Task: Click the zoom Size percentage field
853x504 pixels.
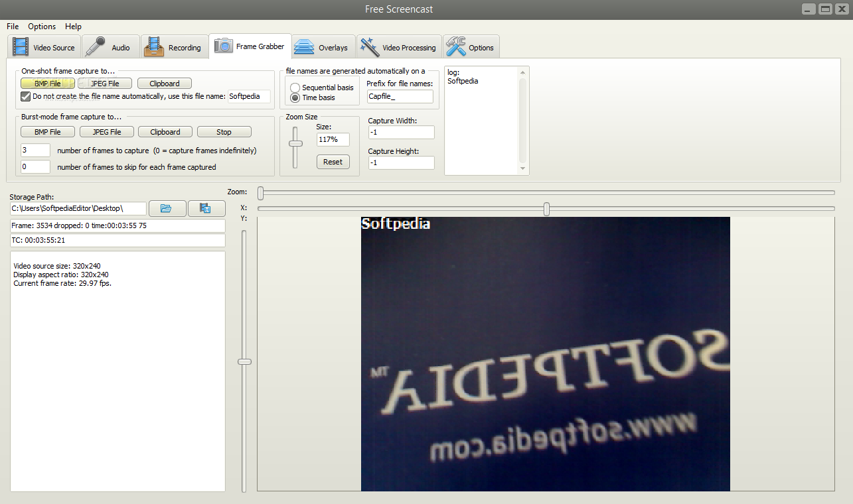Action: 333,139
